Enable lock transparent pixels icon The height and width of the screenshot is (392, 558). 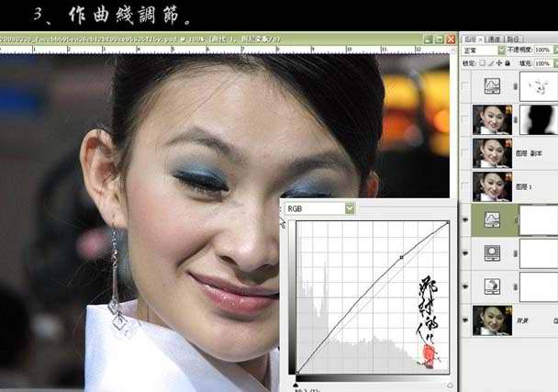(x=482, y=63)
